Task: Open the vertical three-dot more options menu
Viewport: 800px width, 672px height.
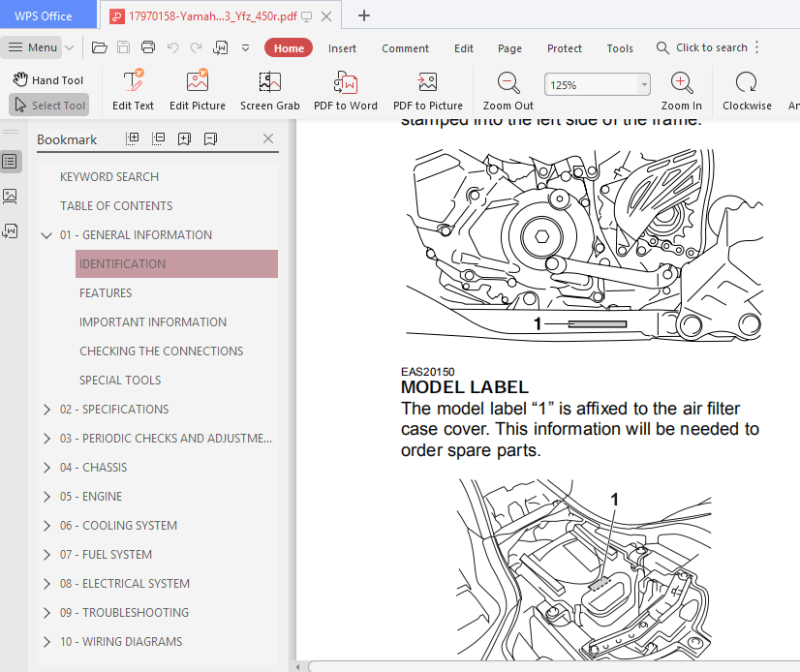Action: (x=757, y=47)
